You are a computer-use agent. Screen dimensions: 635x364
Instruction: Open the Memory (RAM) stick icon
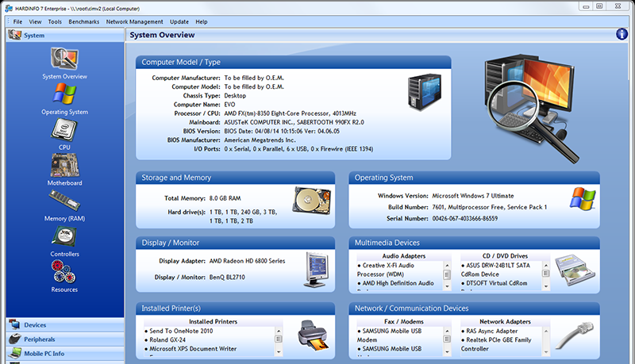pos(64,201)
